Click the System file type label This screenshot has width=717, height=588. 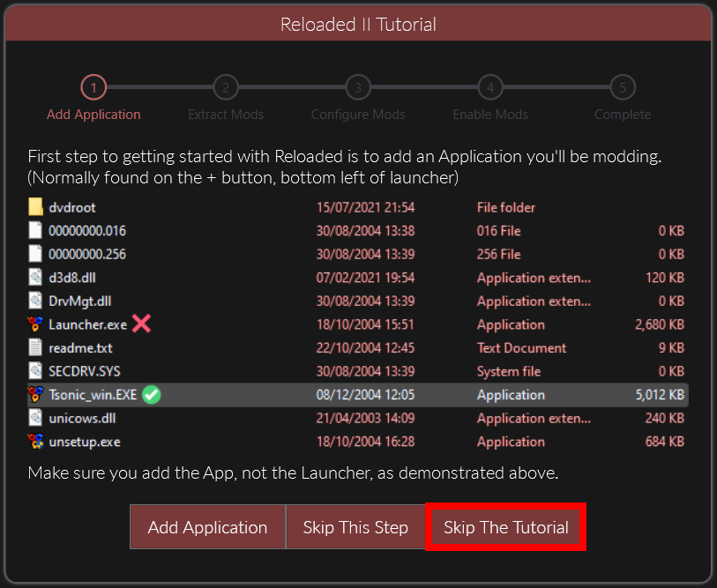509,371
